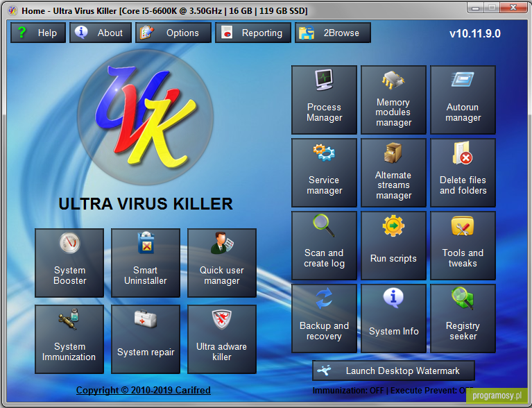The width and height of the screenshot is (532, 408).
Task: Click the About info bubble icon
Action: tap(81, 32)
